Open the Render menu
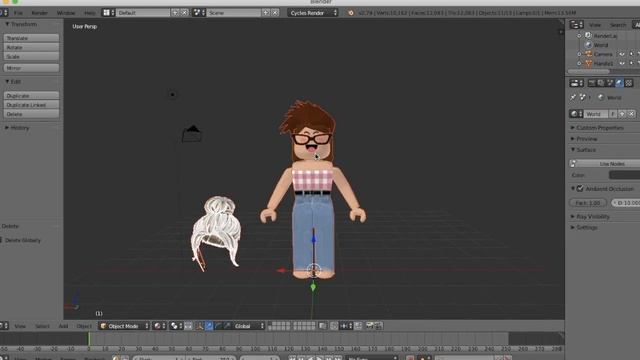640x360 pixels. click(40, 13)
